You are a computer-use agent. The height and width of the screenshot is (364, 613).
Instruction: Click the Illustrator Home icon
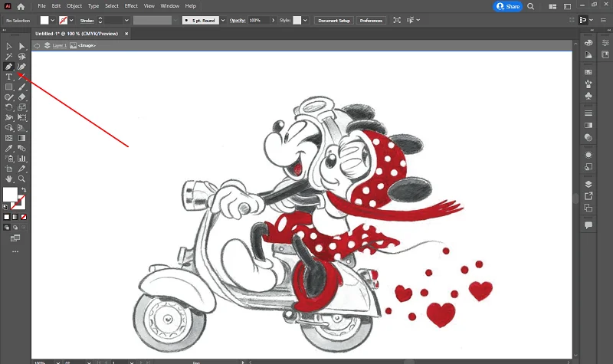21,6
